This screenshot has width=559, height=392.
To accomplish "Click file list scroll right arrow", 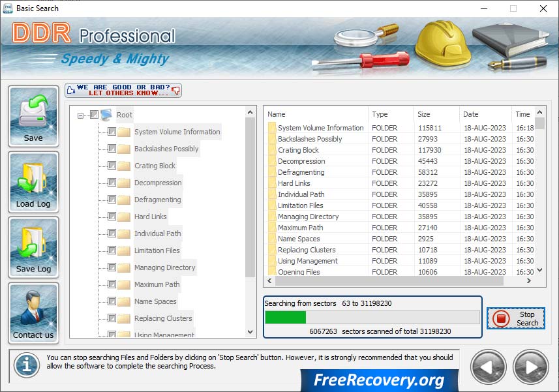I will click(x=529, y=281).
